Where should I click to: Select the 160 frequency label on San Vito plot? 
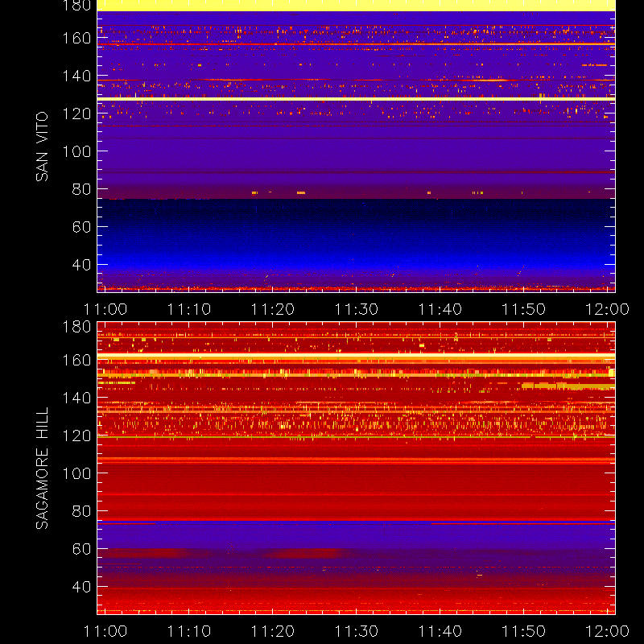76,38
